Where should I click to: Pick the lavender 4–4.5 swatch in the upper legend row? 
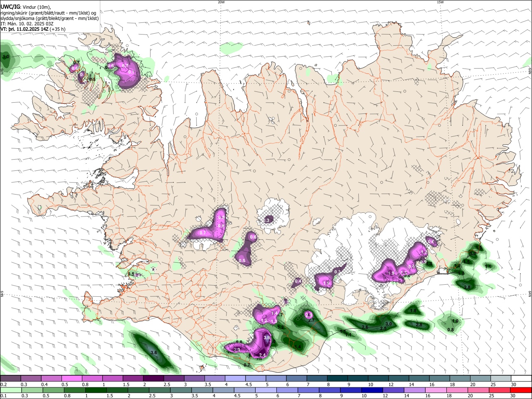235,379
